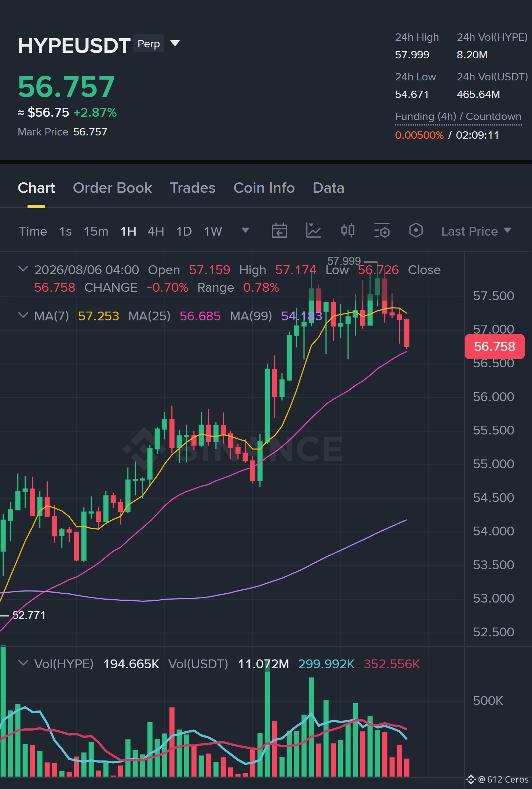Click the 24h High value 57.999

(412, 55)
